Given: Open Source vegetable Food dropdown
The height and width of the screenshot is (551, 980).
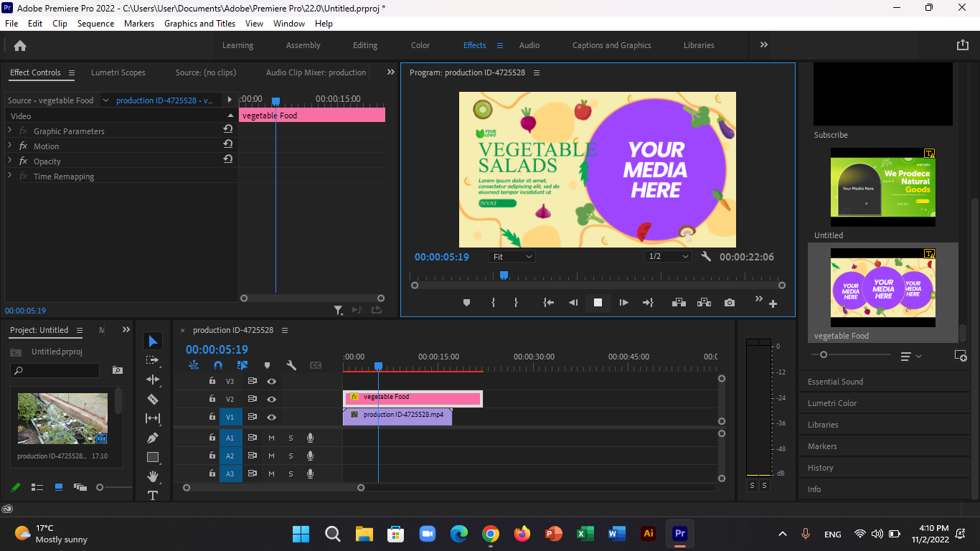Looking at the screenshot, I should pyautogui.click(x=105, y=100).
